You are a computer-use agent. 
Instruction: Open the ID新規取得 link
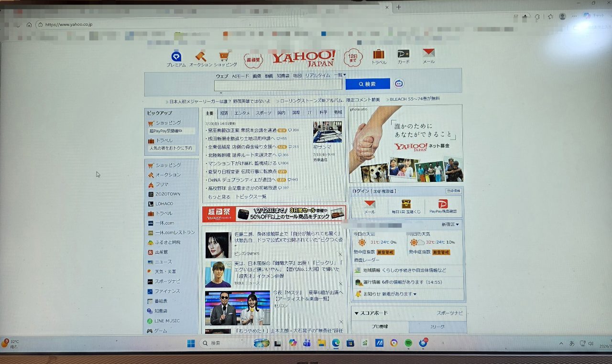click(x=384, y=191)
